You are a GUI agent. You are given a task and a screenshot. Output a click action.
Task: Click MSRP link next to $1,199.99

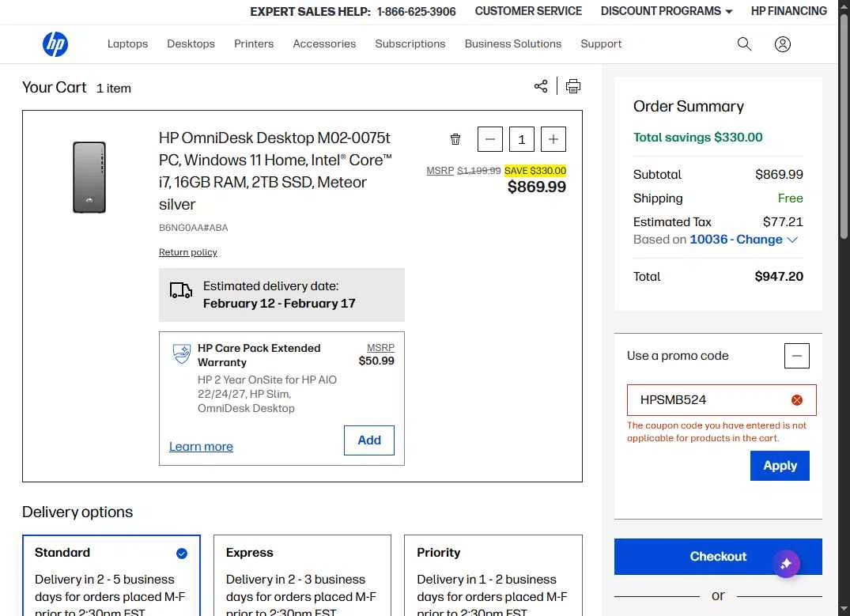[x=440, y=171]
